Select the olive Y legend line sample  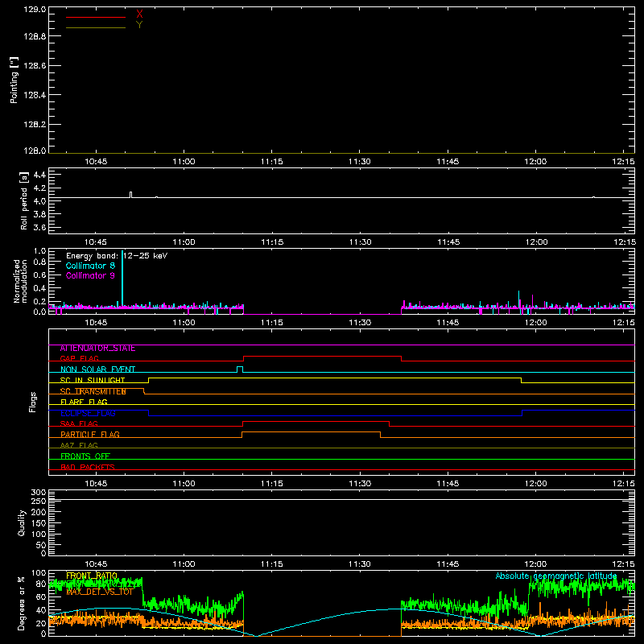96,28
